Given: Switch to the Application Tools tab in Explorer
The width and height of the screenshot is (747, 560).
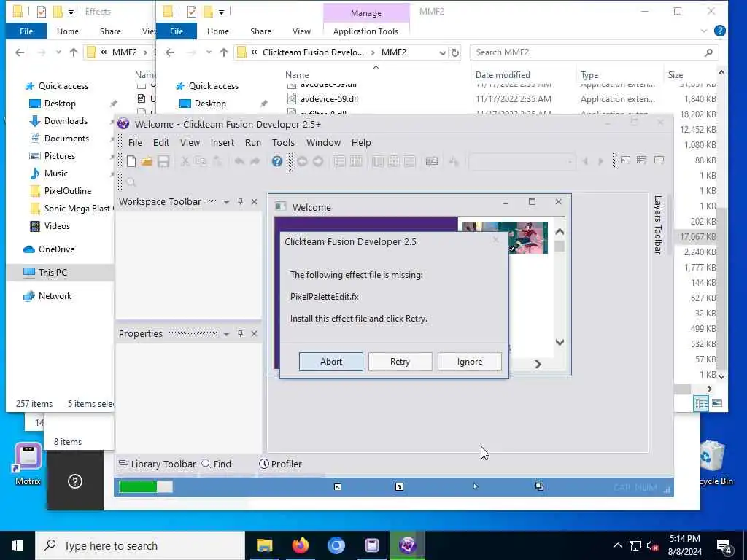Looking at the screenshot, I should [x=365, y=31].
